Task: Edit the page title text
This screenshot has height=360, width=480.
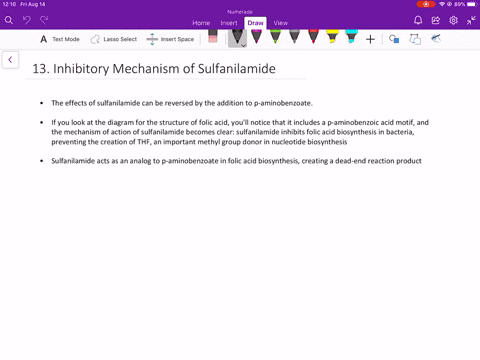Action: [x=154, y=69]
